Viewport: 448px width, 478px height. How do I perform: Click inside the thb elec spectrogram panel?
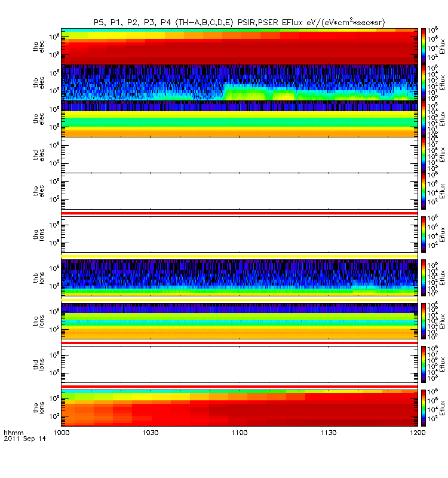(x=240, y=82)
